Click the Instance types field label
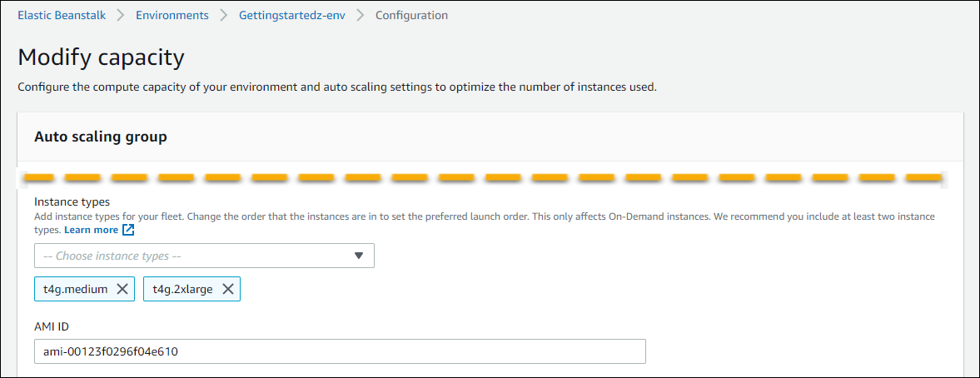 [x=72, y=202]
